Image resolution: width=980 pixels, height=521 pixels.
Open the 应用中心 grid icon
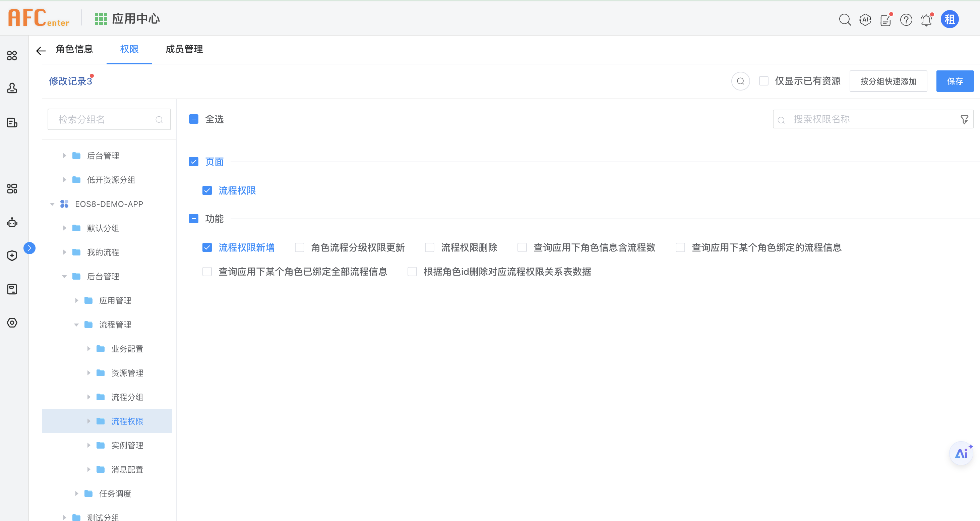[101, 19]
